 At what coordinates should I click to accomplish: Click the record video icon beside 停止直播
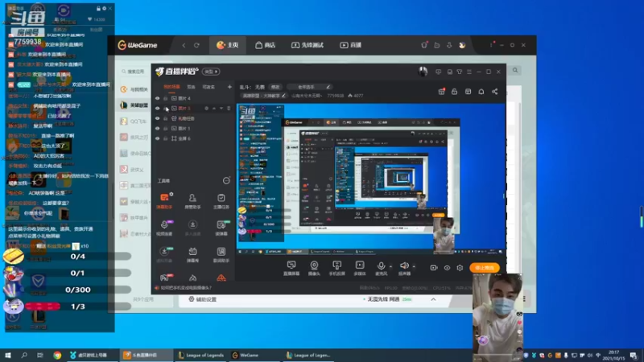coord(434,268)
